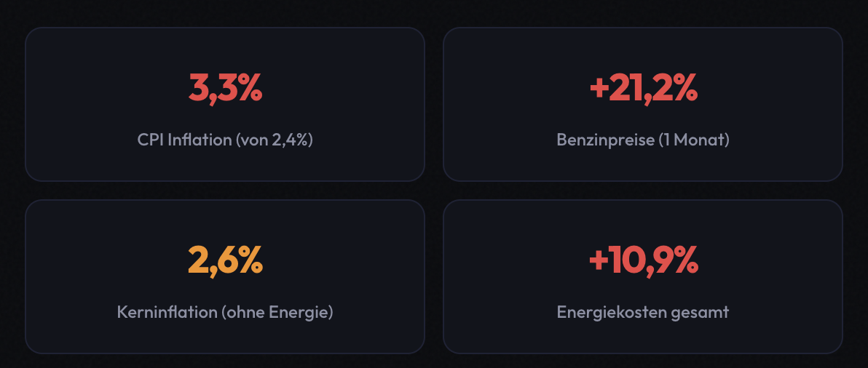This screenshot has height=368, width=868.
Task: Open the Energiekosten gesamt stat card
Action: (643, 276)
